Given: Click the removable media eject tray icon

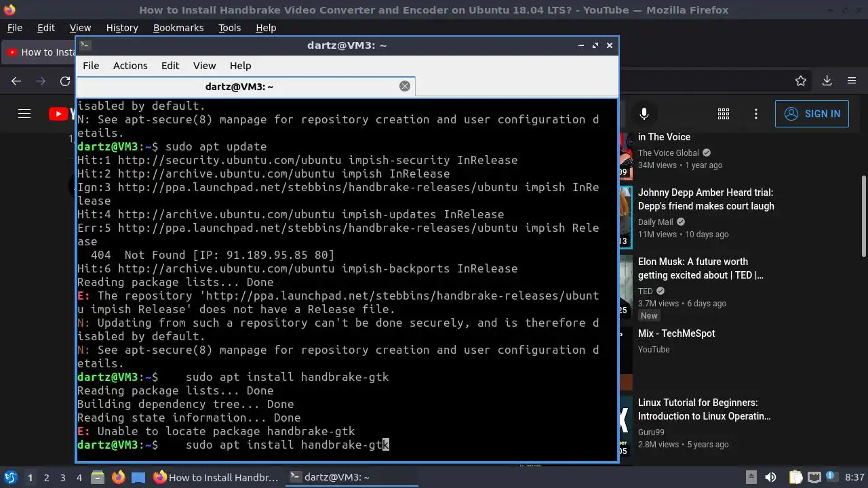Looking at the screenshot, I should pos(751,477).
